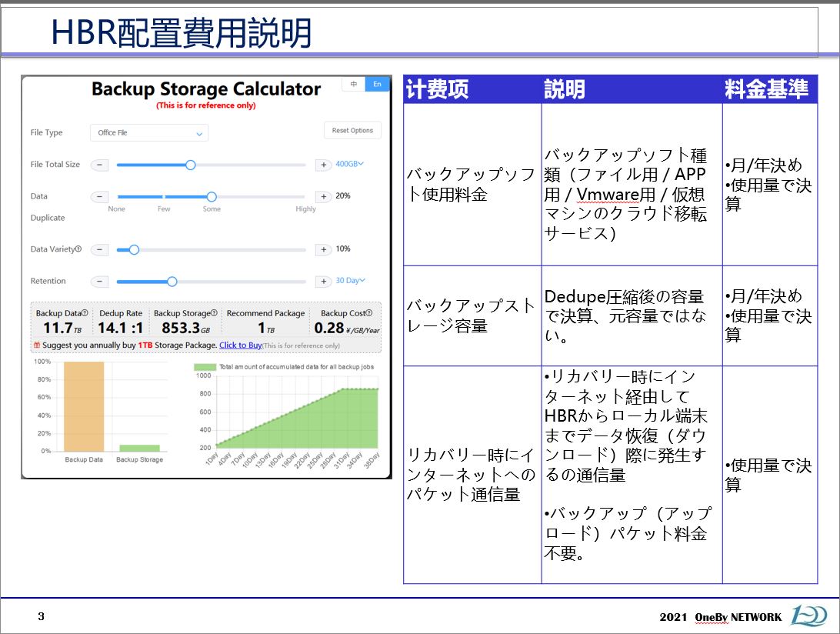This screenshot has height=634, width=840.
Task: Select the None mark on duplicate slider
Action: pyautogui.click(x=116, y=209)
